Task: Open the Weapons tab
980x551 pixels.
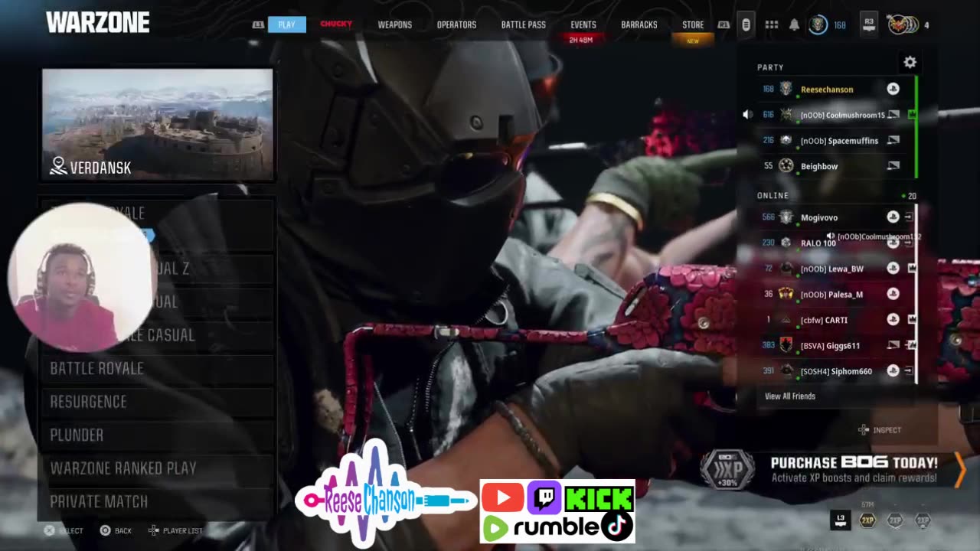Action: click(x=395, y=25)
